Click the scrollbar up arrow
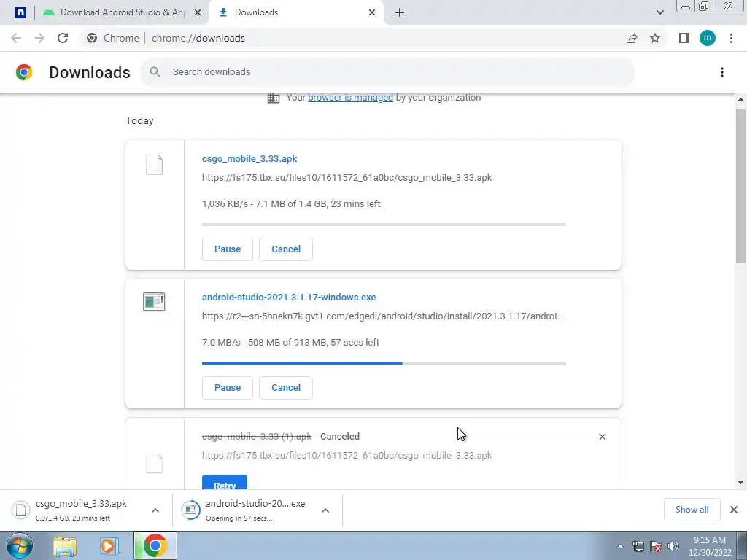Image resolution: width=747 pixels, height=560 pixels. 740,99
